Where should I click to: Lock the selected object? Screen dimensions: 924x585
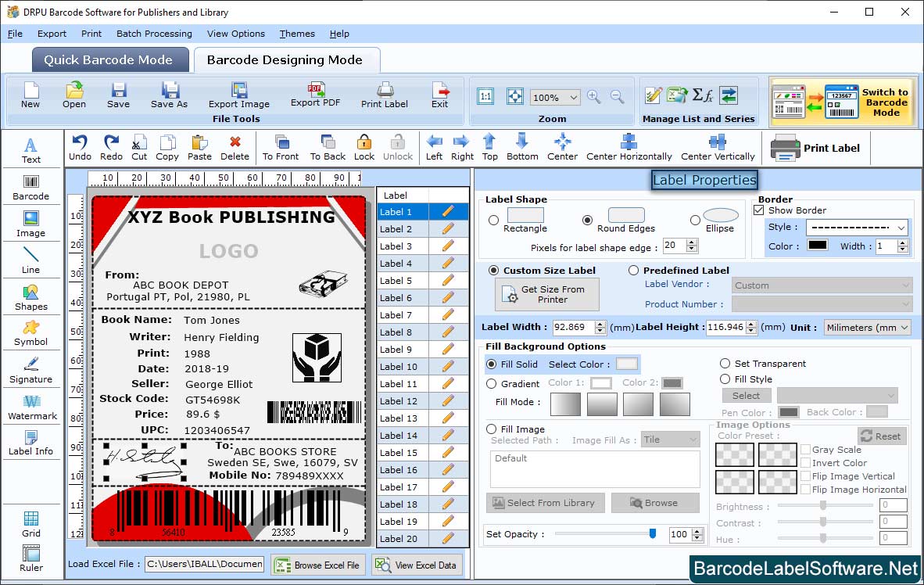click(x=364, y=148)
